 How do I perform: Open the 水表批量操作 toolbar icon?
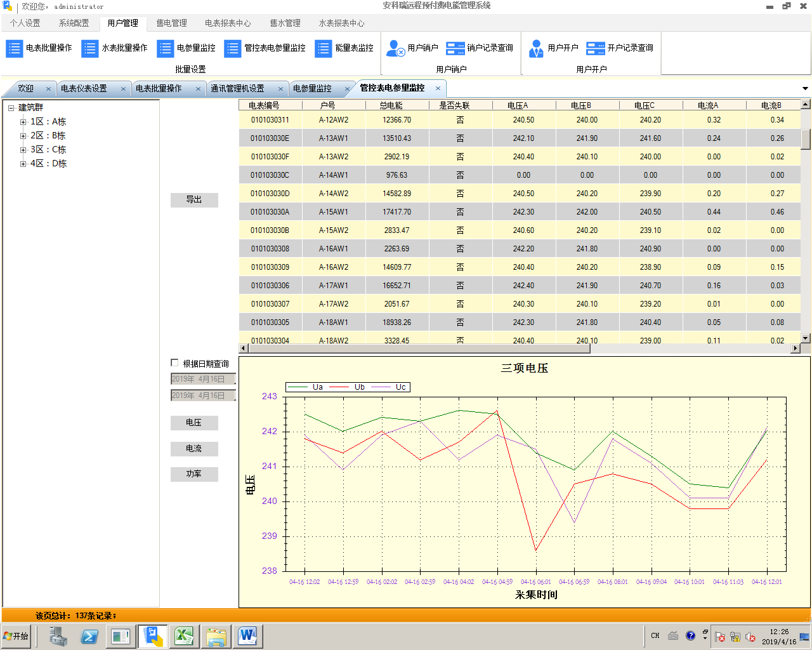(x=89, y=48)
